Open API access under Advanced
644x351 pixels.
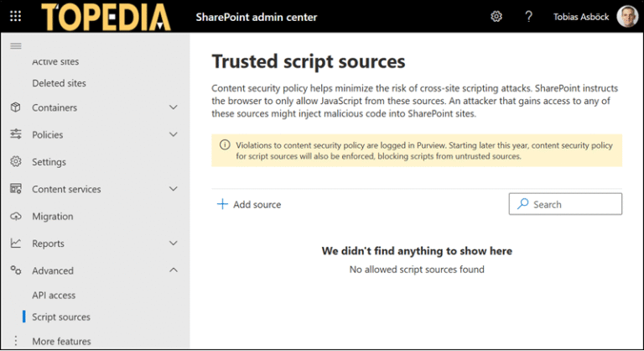[54, 295]
